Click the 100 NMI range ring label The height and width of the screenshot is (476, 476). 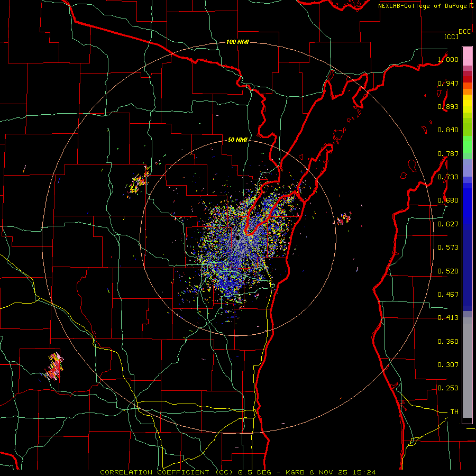click(237, 42)
